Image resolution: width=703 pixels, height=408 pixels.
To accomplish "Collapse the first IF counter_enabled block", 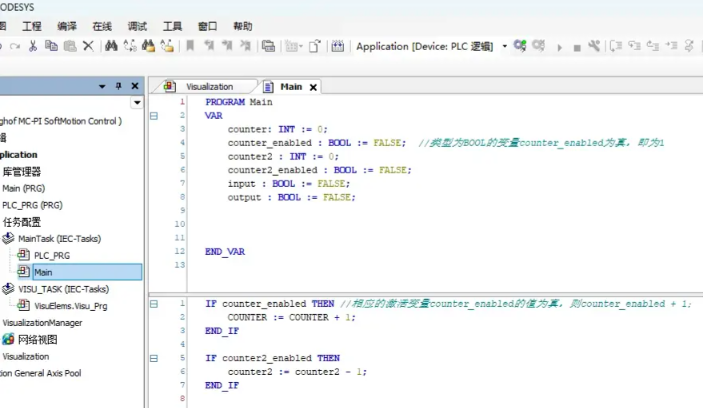I will (154, 303).
